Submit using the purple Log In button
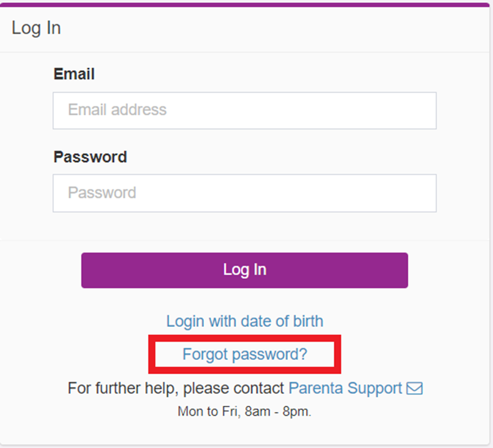The height and width of the screenshot is (448, 493). (x=245, y=270)
